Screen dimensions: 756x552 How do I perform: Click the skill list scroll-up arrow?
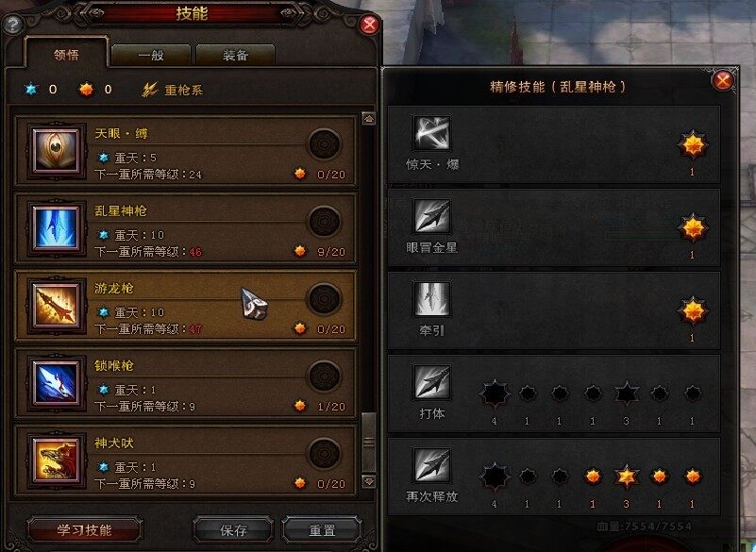369,119
